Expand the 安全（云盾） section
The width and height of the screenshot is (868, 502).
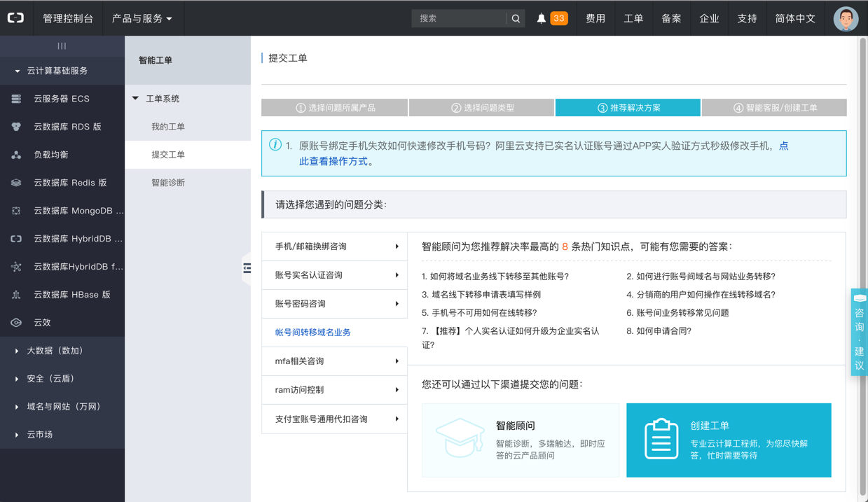[x=62, y=379]
